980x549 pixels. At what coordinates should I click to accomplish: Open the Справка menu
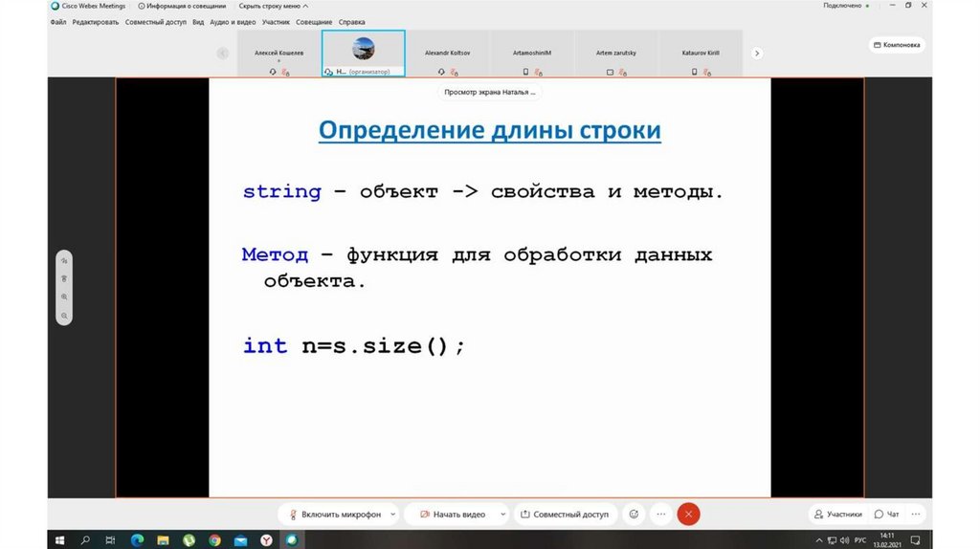click(352, 22)
